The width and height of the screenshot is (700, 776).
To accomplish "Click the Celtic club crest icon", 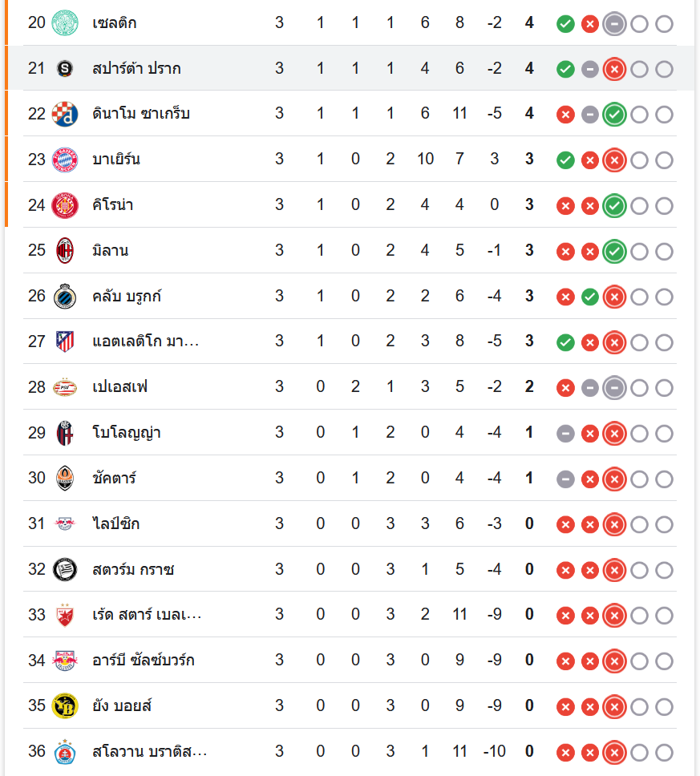I will (x=64, y=23).
